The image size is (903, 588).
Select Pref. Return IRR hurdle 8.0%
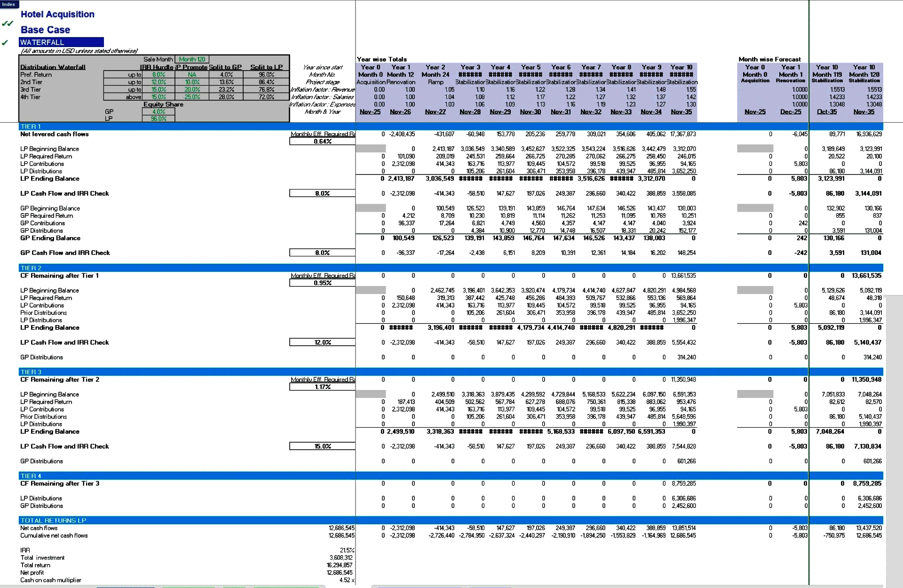(158, 74)
